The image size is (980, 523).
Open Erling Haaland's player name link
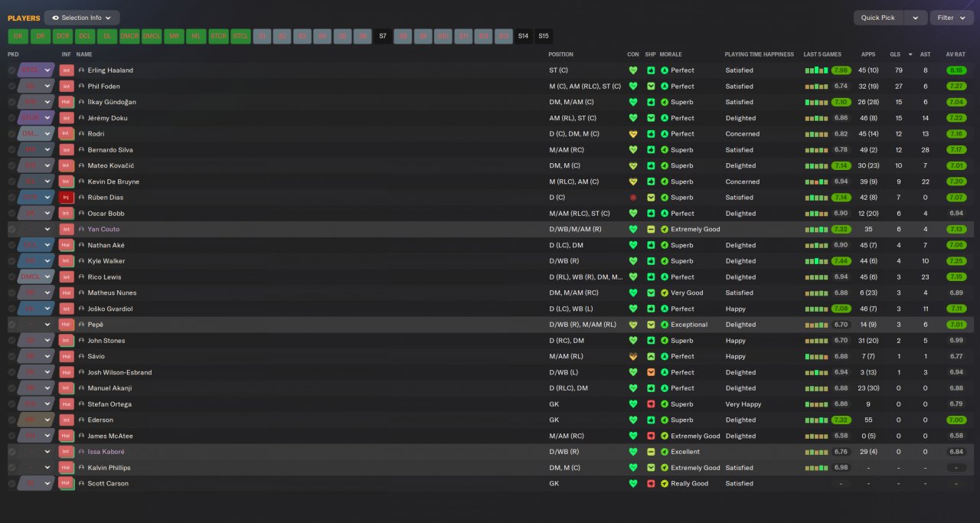(110, 70)
